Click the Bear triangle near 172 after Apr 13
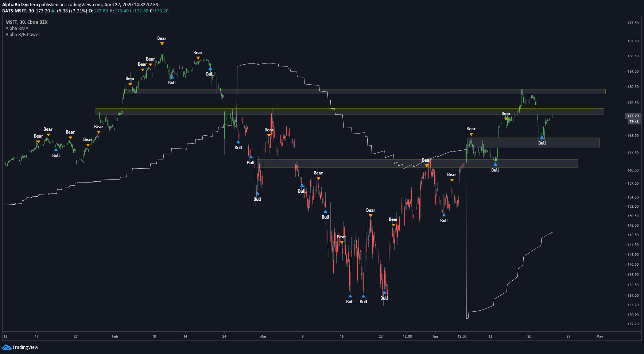This screenshot has height=354, width=644. tap(506, 119)
